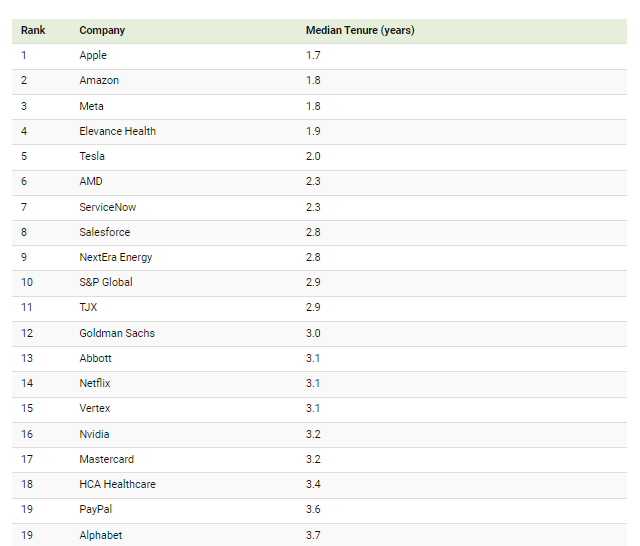Click the Company column header
The width and height of the screenshot is (640, 546).
[x=102, y=30]
